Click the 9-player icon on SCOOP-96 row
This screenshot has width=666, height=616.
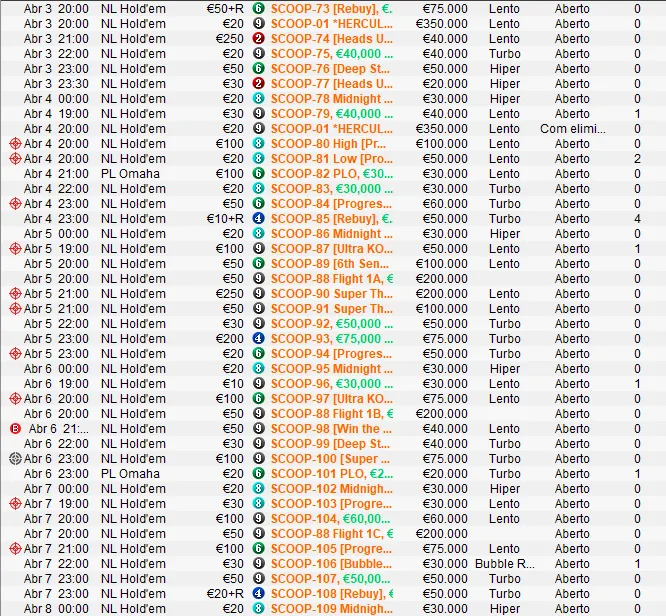pos(259,384)
